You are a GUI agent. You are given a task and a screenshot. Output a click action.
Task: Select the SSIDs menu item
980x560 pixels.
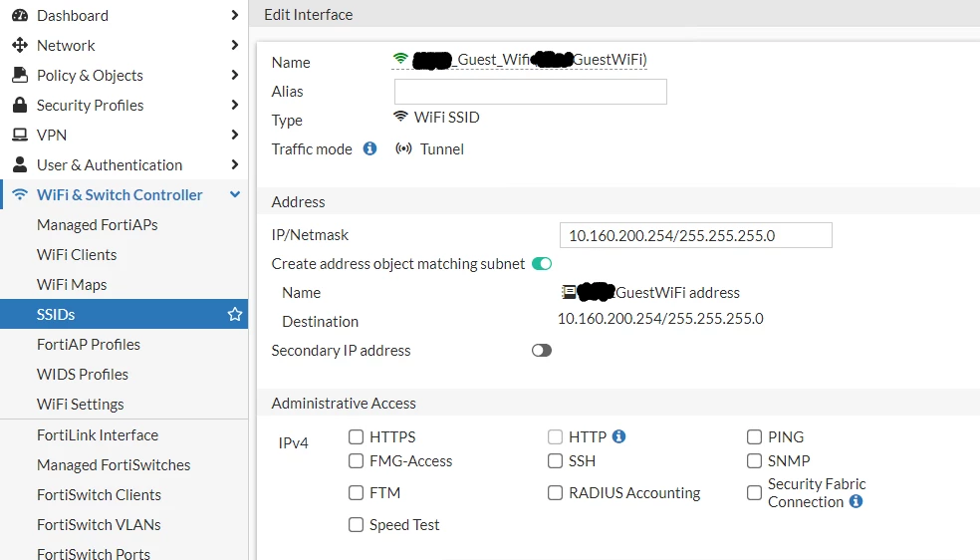point(123,314)
